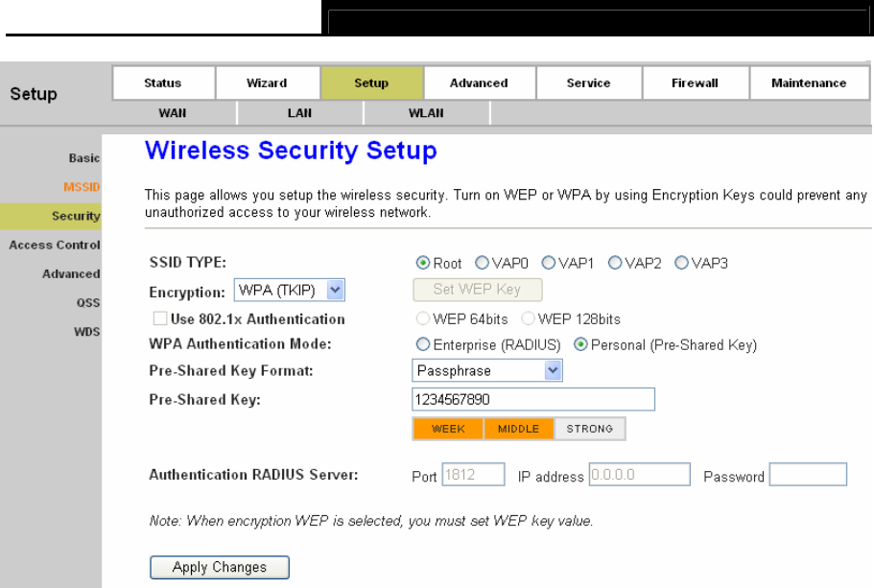Select the LAN sub-tab
This screenshot has height=588, width=874.
299,113
